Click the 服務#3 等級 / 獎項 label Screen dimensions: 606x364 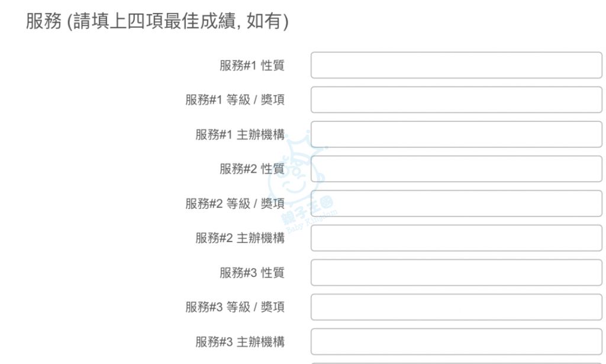click(234, 307)
